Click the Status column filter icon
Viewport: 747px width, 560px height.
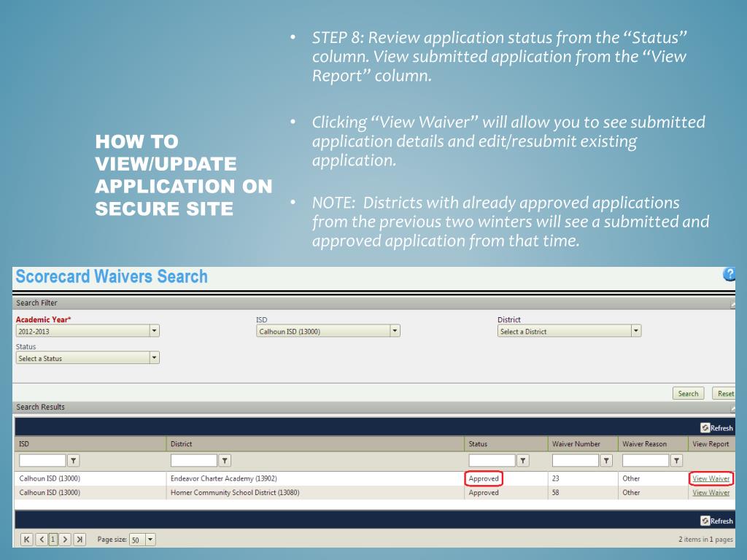click(x=523, y=460)
